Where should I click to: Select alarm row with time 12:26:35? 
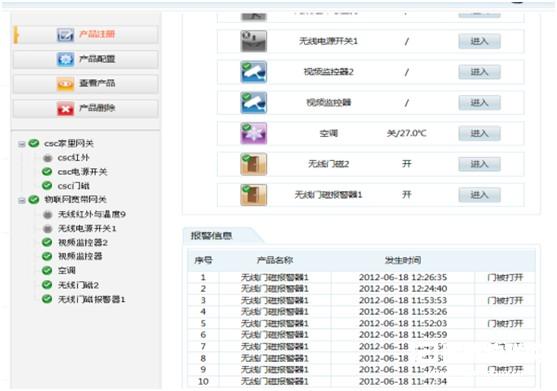point(362,277)
